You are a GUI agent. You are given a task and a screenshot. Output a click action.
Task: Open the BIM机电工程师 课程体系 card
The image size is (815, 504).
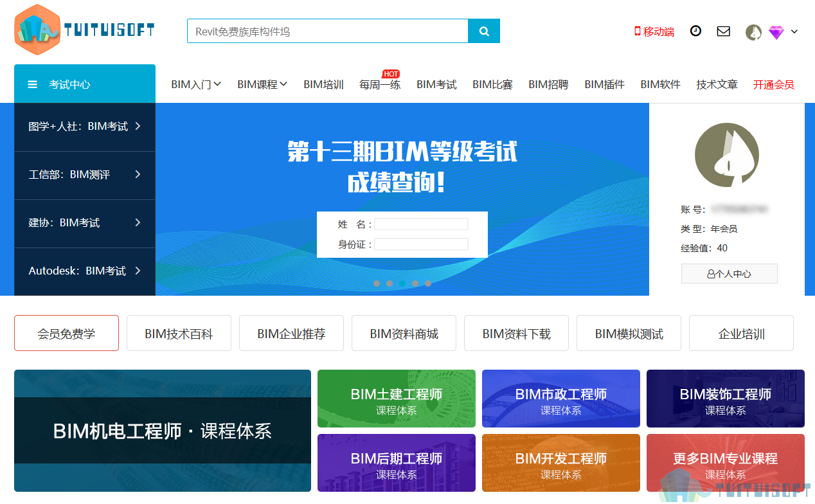163,431
